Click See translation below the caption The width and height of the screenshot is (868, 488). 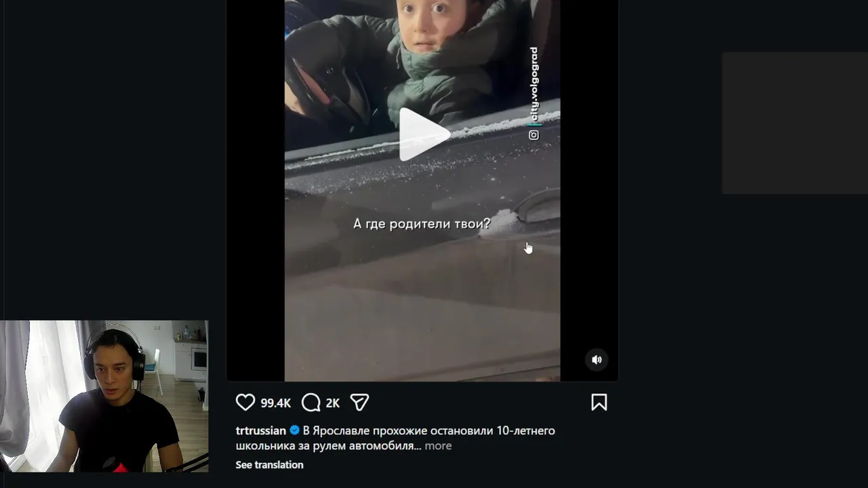pyautogui.click(x=269, y=464)
